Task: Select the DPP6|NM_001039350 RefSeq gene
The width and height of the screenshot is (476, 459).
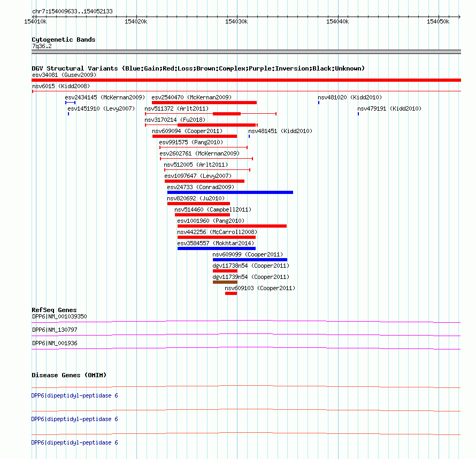Action: click(x=59, y=316)
